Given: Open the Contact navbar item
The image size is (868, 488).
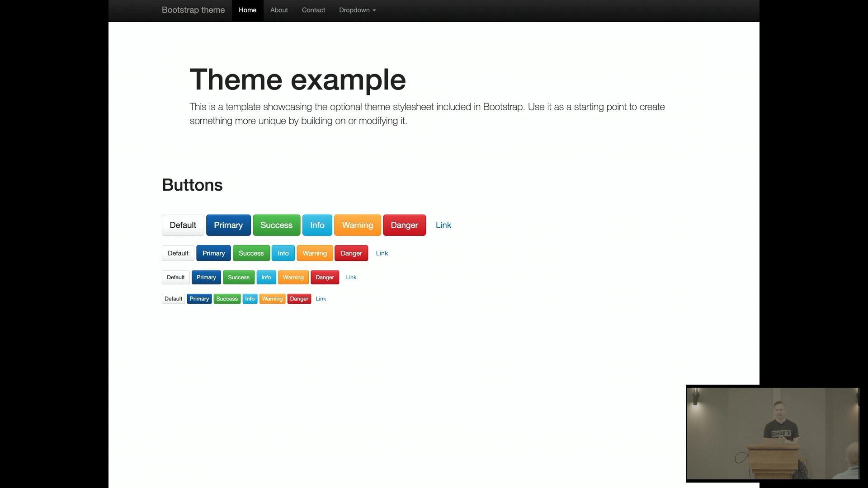Looking at the screenshot, I should click(313, 10).
